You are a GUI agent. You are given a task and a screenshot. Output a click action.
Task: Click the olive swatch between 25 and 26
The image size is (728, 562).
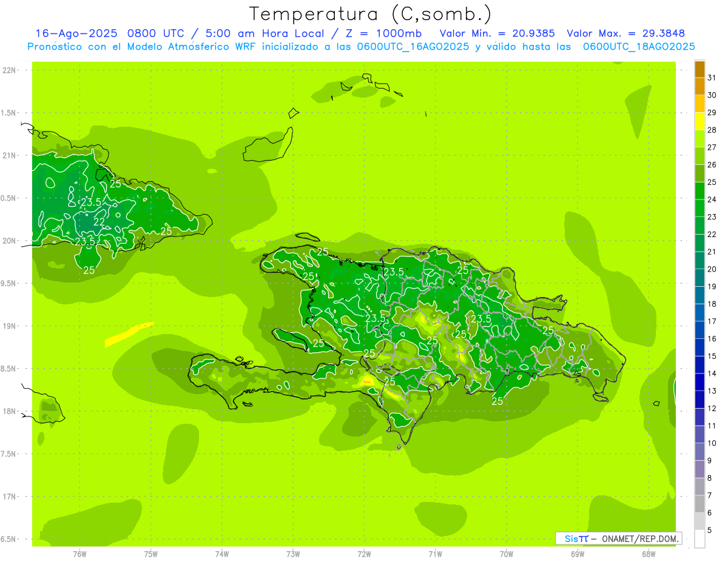tap(699, 173)
